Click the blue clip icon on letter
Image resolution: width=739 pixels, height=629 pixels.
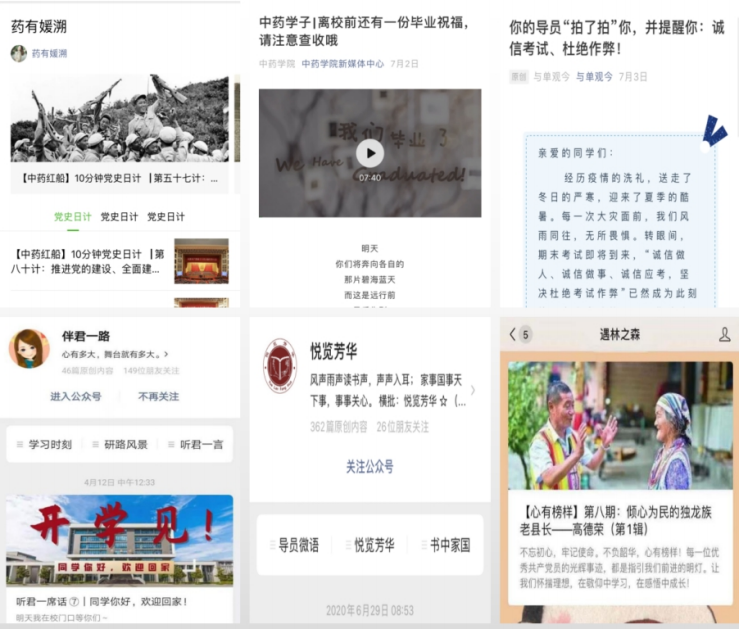[x=716, y=130]
